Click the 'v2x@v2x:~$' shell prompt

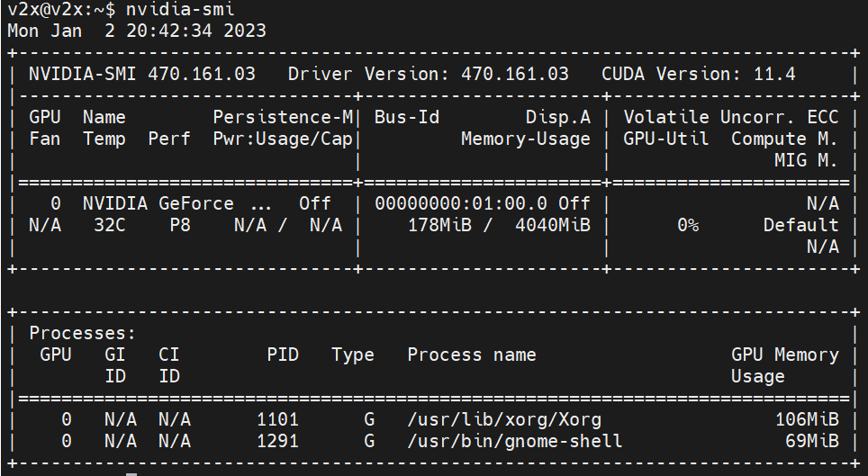click(x=61, y=9)
